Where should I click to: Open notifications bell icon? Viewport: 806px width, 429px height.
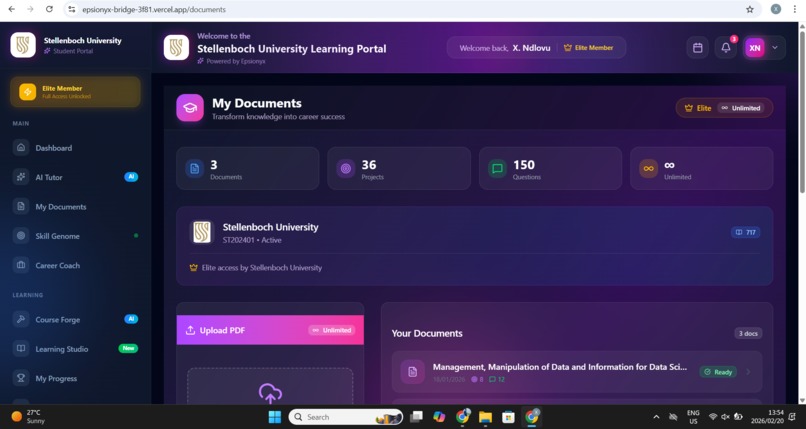point(726,48)
